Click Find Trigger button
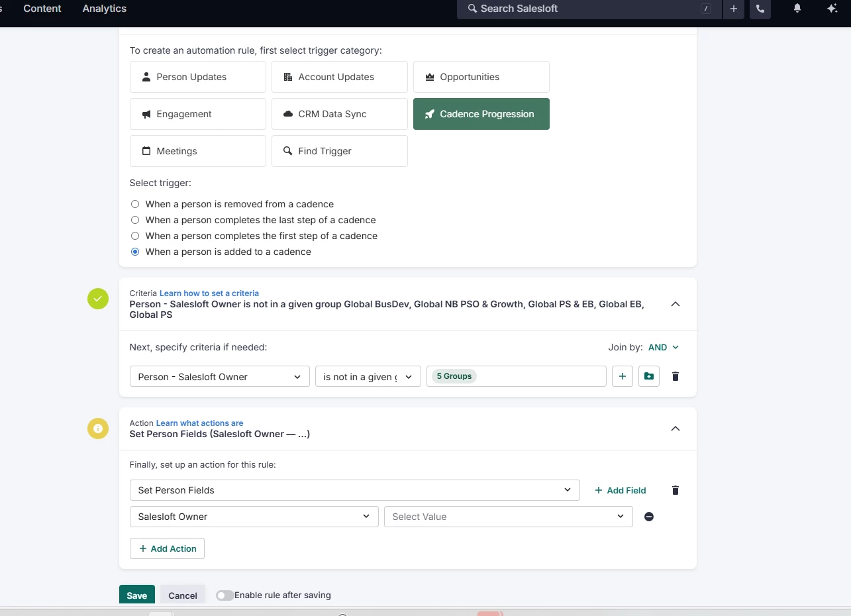851x616 pixels. [340, 151]
